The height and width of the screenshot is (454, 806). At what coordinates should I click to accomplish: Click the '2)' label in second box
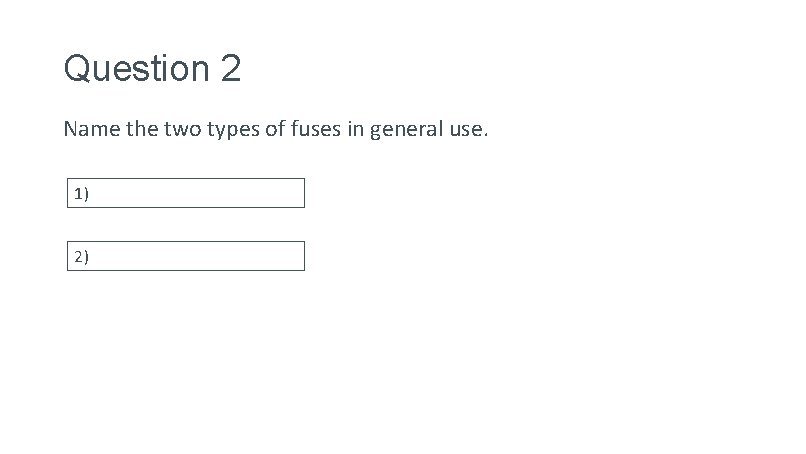click(x=80, y=257)
